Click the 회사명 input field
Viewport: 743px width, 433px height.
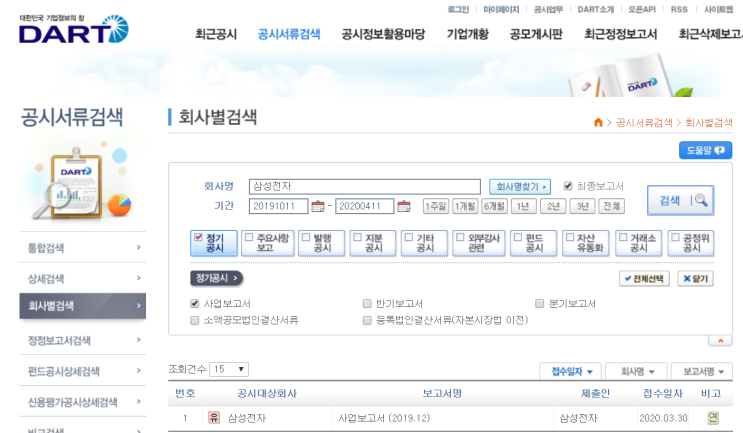click(364, 186)
